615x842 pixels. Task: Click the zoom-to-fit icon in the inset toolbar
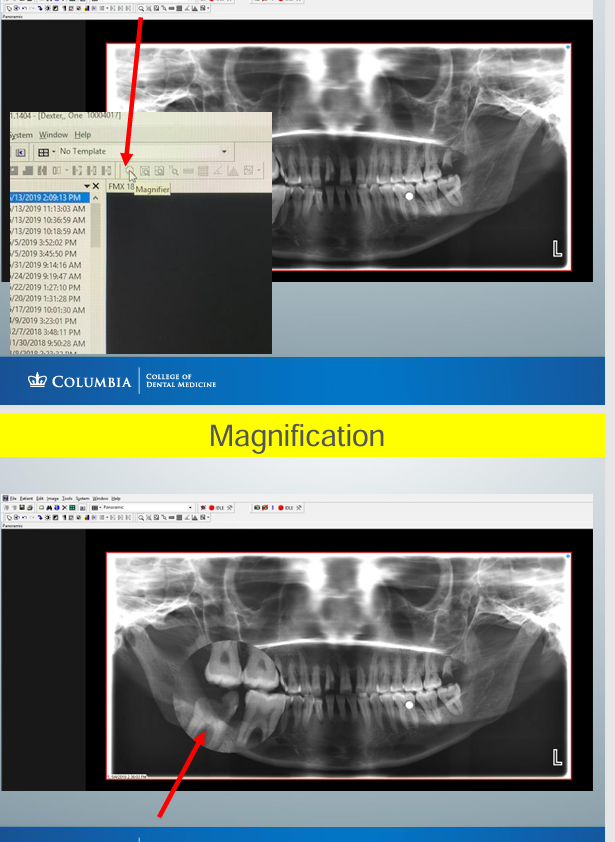point(160,171)
